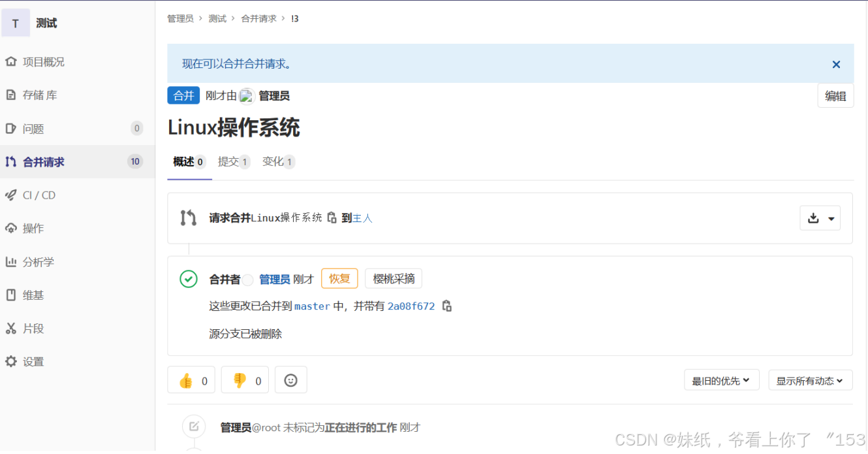Click the 分析学 chart icon
Screen dimensions: 868x454
coord(10,261)
